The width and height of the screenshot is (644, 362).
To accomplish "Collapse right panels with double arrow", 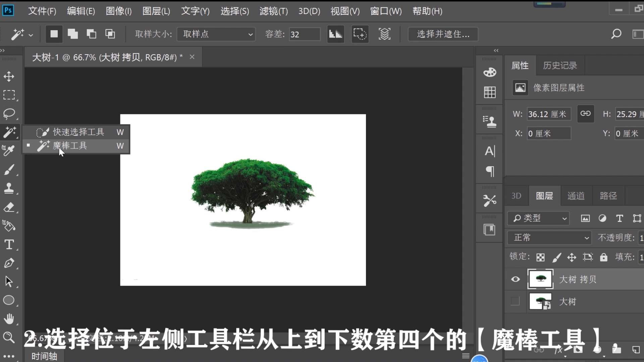I will (x=496, y=51).
